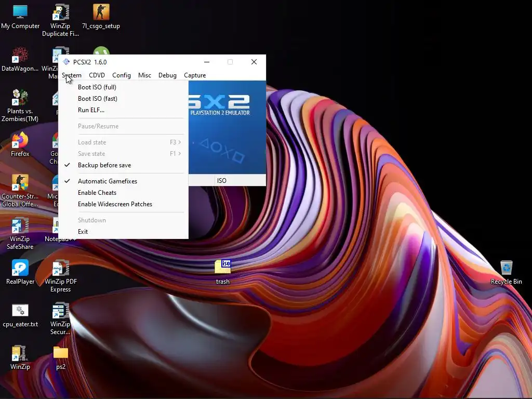Open the My Computer desktop icon

20,16
